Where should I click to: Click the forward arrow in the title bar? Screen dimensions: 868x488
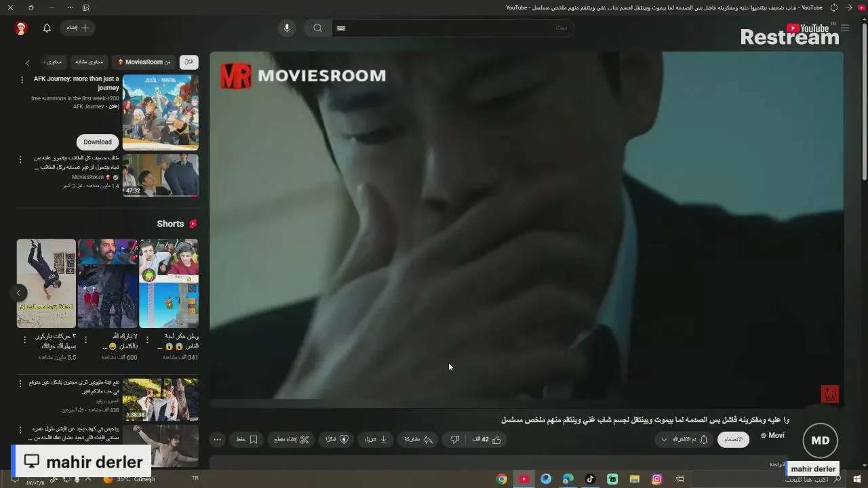(x=848, y=7)
